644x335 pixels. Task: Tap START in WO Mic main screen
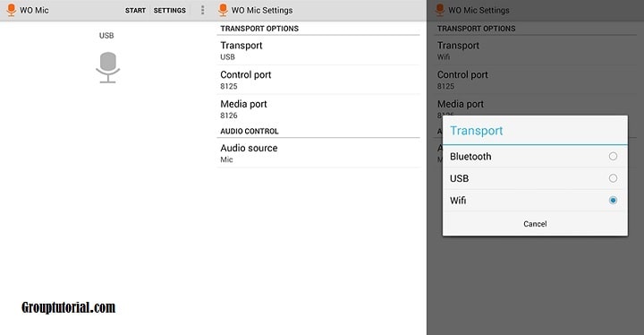click(135, 10)
